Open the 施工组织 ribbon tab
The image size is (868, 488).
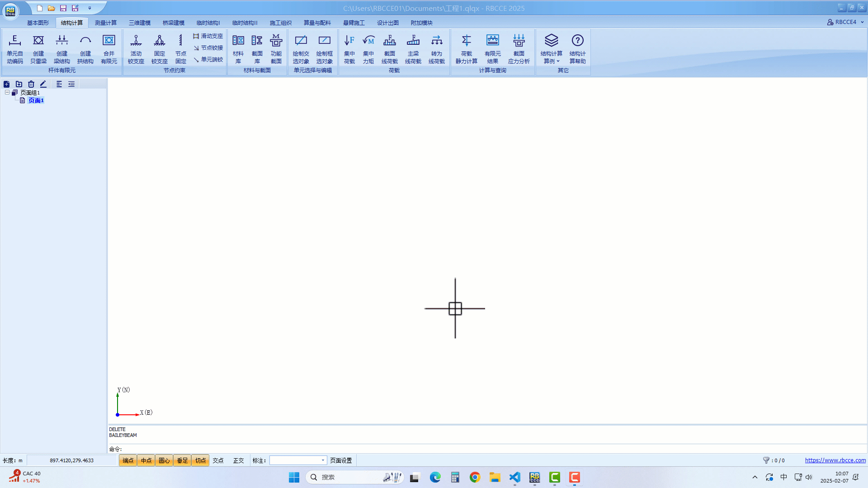pos(280,23)
